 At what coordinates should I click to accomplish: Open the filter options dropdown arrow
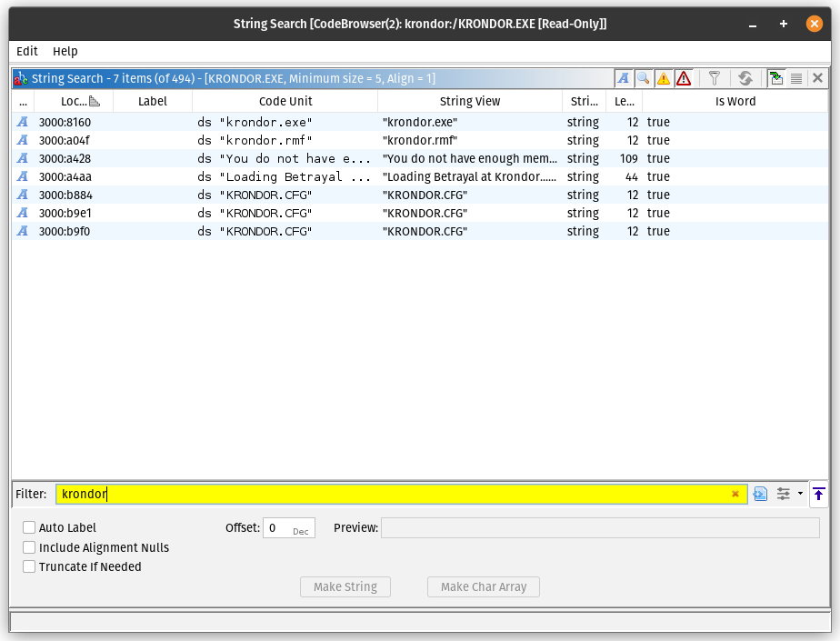click(x=800, y=494)
